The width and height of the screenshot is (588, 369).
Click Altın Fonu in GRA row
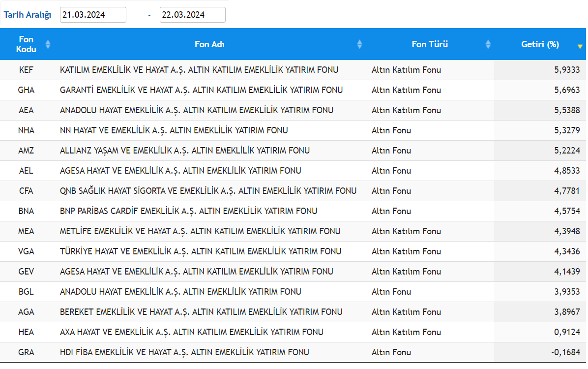click(391, 352)
